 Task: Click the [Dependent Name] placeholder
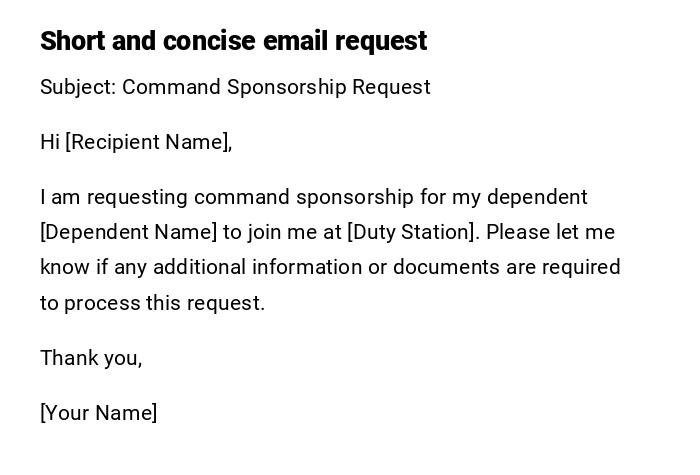click(x=128, y=233)
